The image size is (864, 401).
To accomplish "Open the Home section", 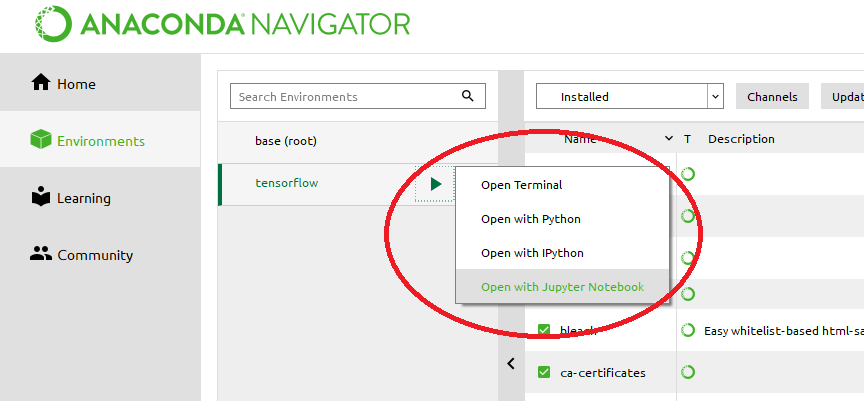I will (x=100, y=83).
